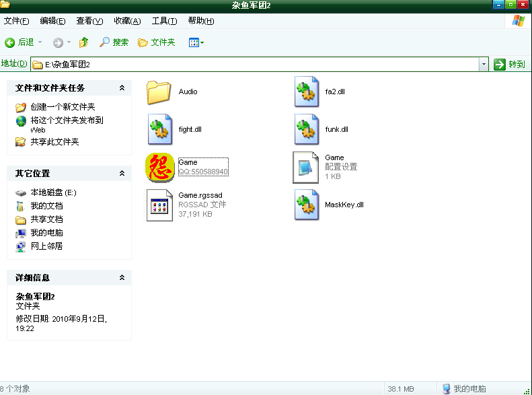Select the fa2.dll file name
Screen dimensions: 532x395
(335, 92)
